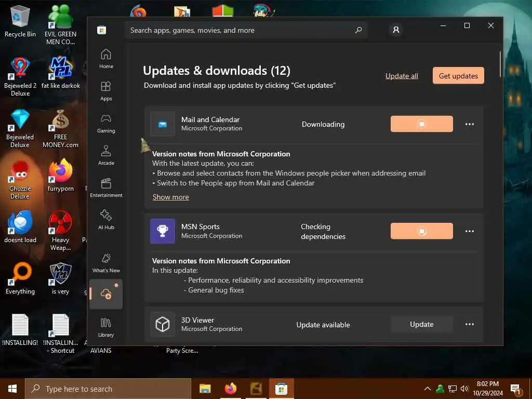Open the notification center icon

515,389
